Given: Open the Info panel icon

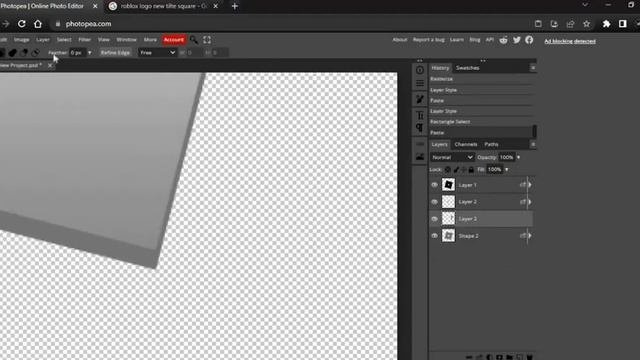Looking at the screenshot, I should (x=420, y=70).
